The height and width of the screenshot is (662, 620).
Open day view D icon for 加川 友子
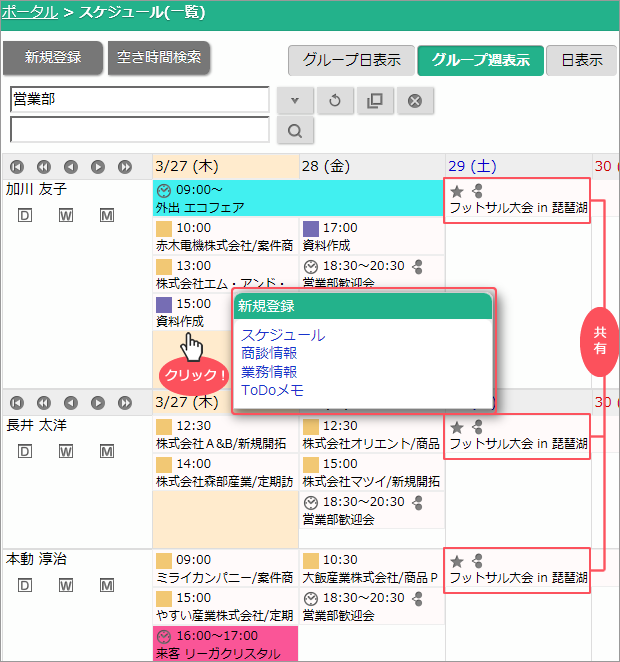point(25,215)
